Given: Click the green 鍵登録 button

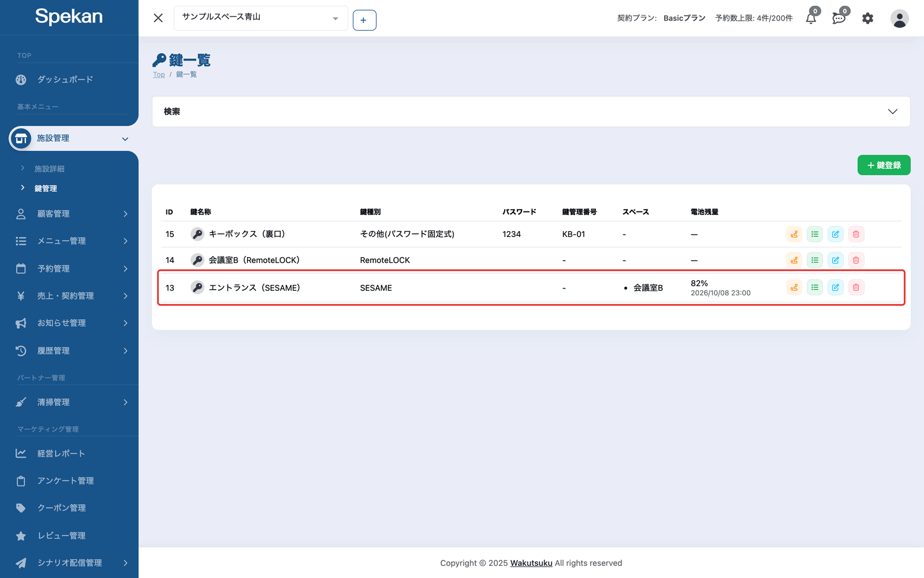Looking at the screenshot, I should 884,165.
